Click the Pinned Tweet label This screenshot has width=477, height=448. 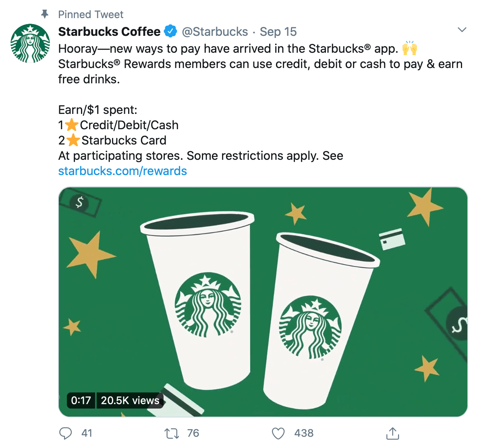coord(91,14)
